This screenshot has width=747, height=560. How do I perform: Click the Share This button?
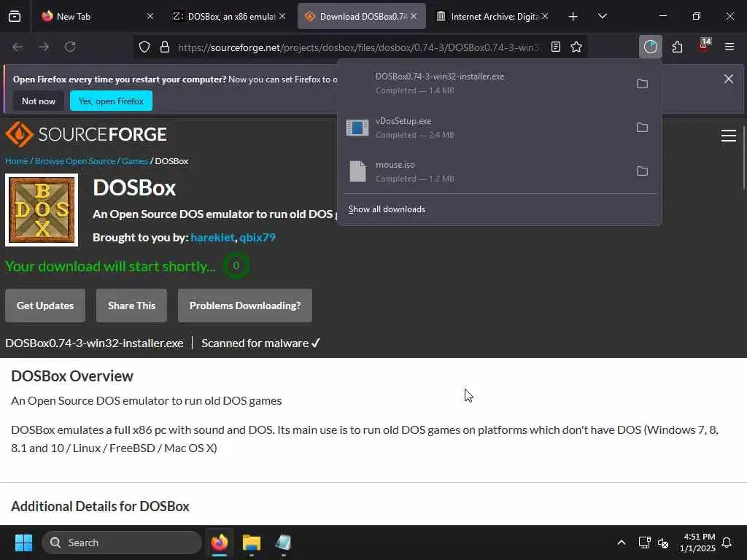[131, 306]
